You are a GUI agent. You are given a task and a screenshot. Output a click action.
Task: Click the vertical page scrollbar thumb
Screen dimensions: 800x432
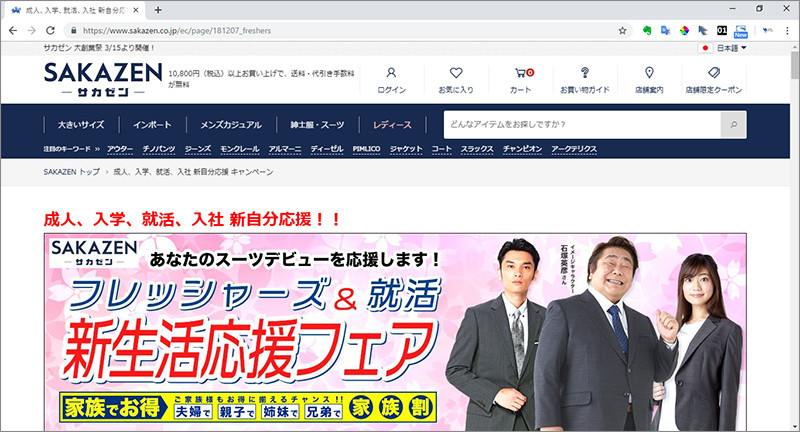pyautogui.click(x=795, y=65)
